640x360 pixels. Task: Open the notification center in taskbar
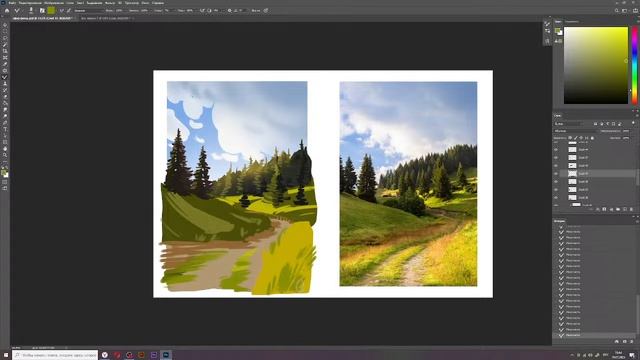click(632, 355)
